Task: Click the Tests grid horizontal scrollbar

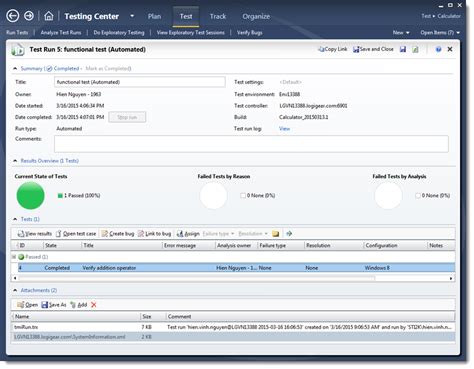Action: [x=197, y=278]
